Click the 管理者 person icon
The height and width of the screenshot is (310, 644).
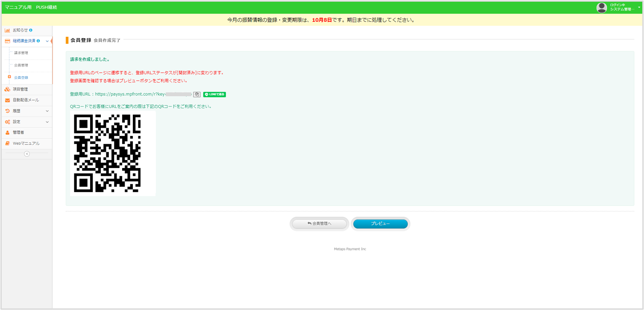(7, 133)
